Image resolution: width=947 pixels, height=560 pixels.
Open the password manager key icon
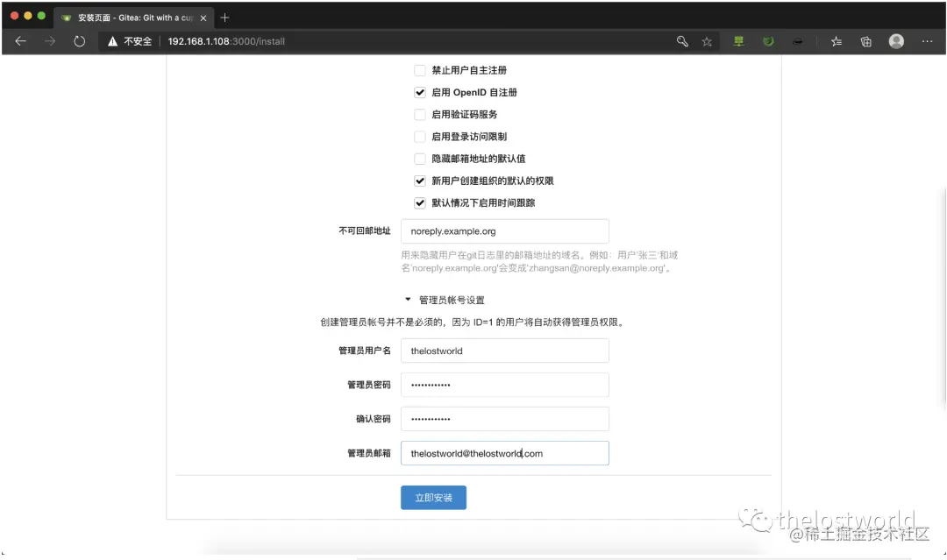[682, 41]
